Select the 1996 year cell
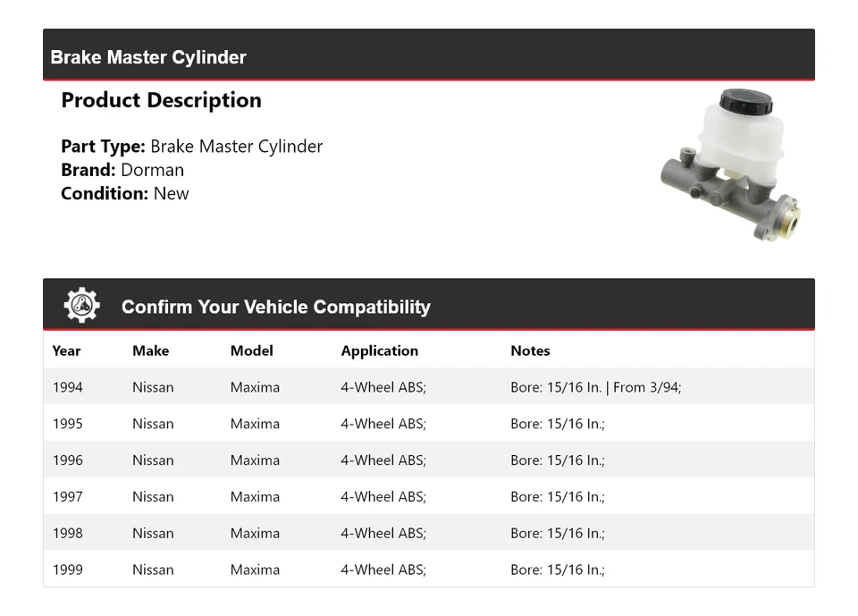 pos(68,460)
